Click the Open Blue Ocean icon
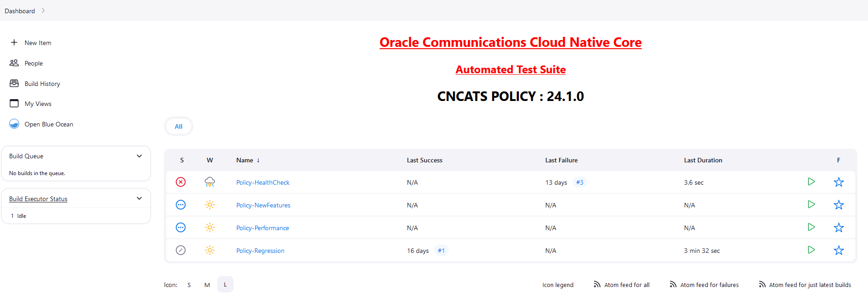Viewport: 868px width, 302px height. [x=14, y=124]
